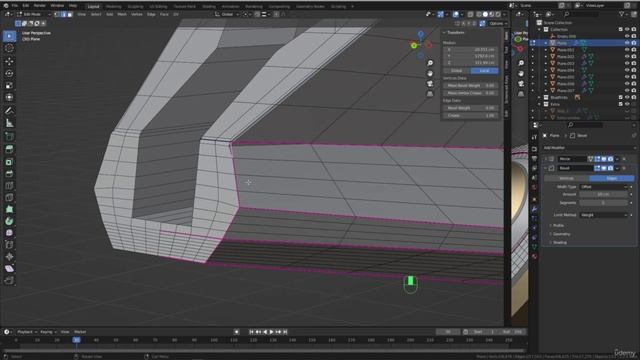640x360 pixels.
Task: Click the timeline Play button
Action: click(271, 332)
